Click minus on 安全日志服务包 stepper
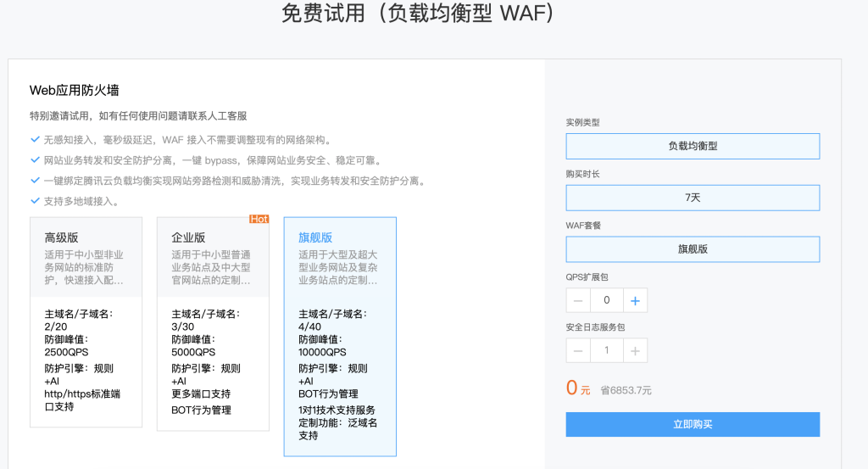Image resolution: width=868 pixels, height=469 pixels. point(578,351)
